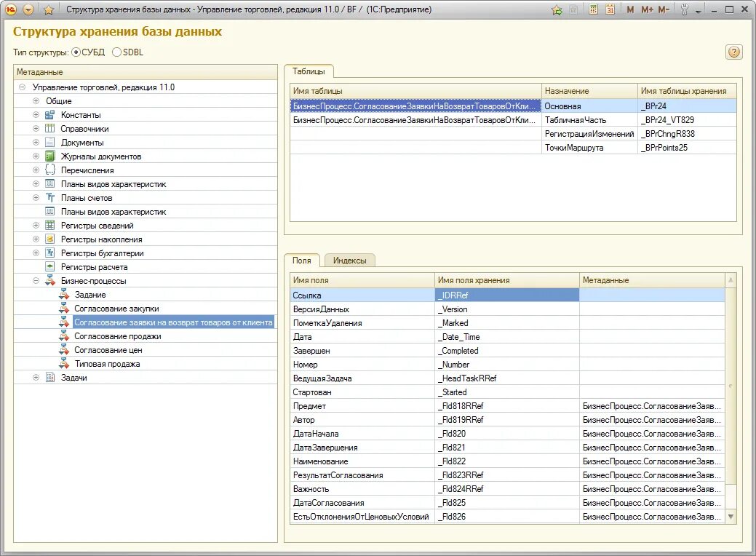The width and height of the screenshot is (756, 556).
Task: Click the favorites star icon in the title bar
Action: point(49,9)
